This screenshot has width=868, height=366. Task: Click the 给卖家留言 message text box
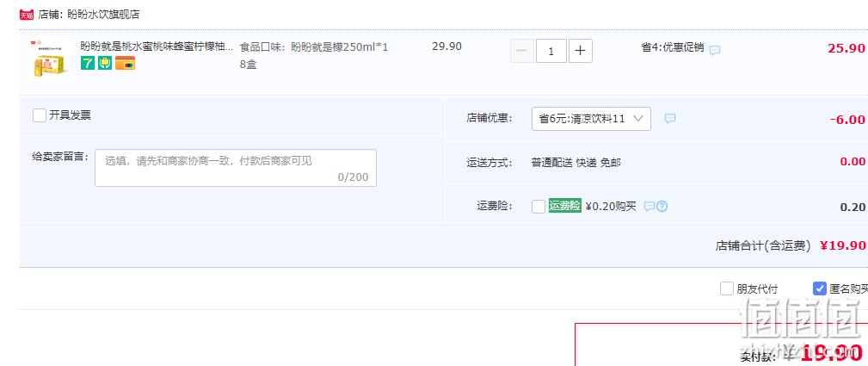click(x=236, y=168)
